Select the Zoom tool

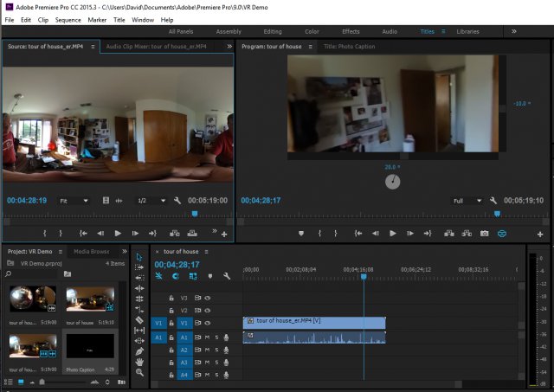139,372
